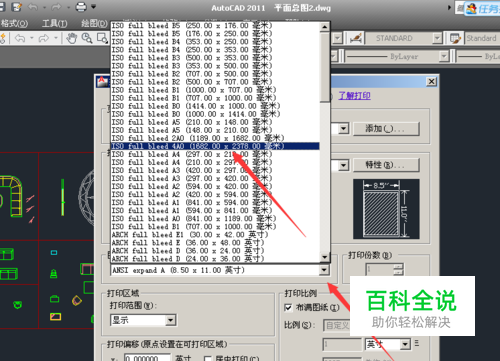
Task: Select ISO full bleed B4 (353.00 x 250.00)
Action: click(215, 42)
